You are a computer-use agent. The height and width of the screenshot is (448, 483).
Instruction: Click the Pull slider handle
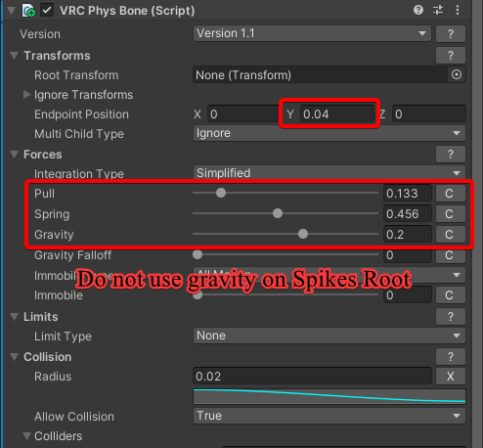click(x=221, y=193)
